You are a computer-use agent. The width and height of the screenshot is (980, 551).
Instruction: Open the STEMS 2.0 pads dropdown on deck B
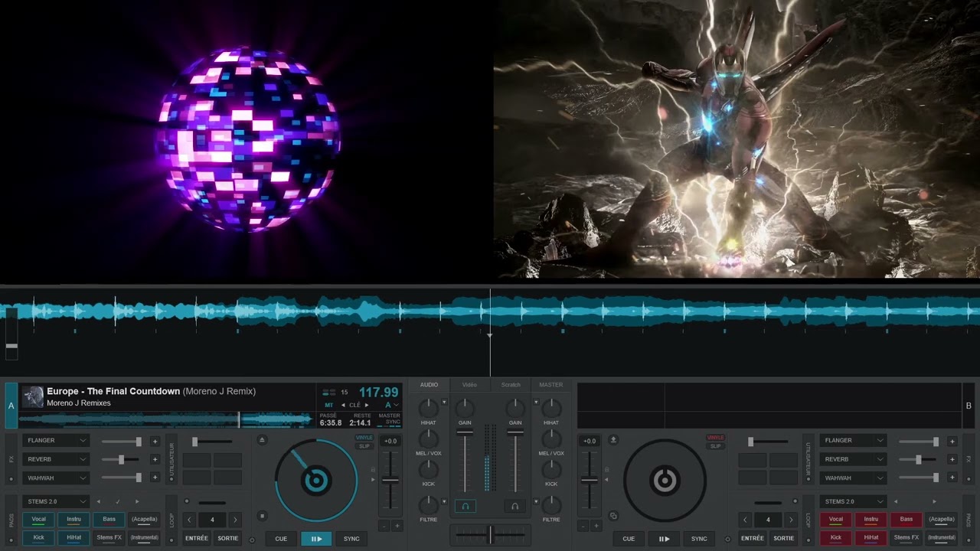[x=854, y=502]
